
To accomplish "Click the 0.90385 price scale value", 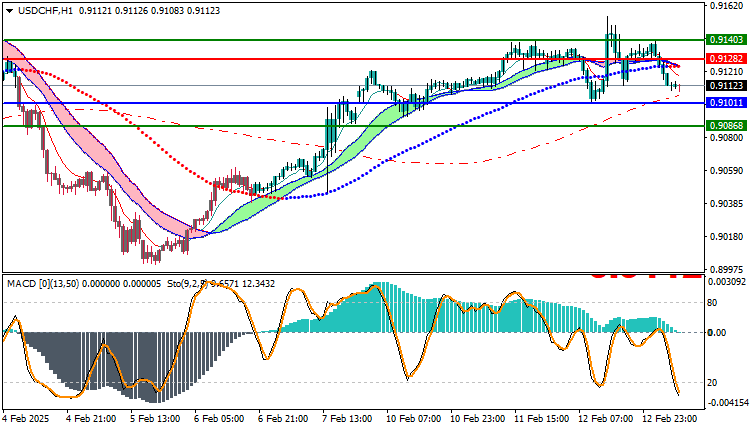I will (727, 204).
